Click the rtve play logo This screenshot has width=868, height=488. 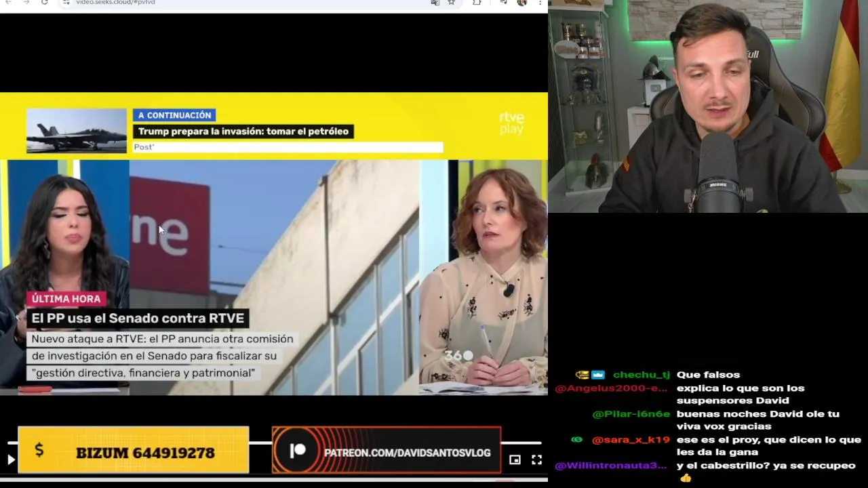(x=512, y=123)
